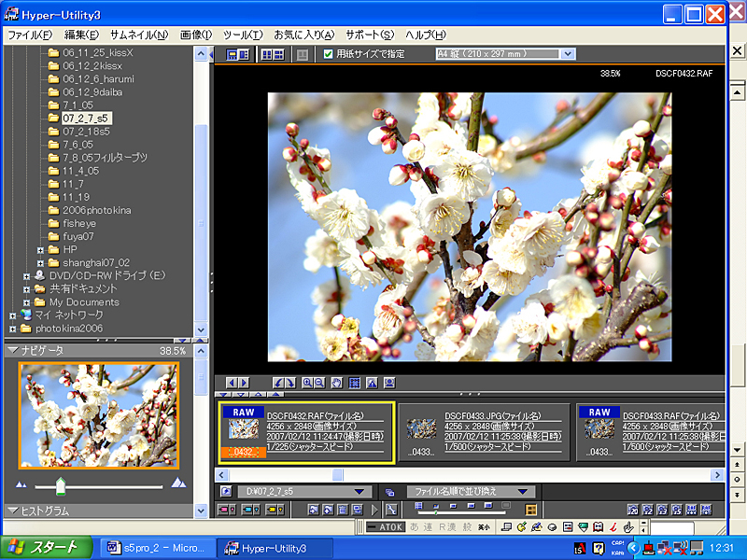The image size is (747, 560).
Task: Open the お気に入り(A) menu
Action: [304, 35]
